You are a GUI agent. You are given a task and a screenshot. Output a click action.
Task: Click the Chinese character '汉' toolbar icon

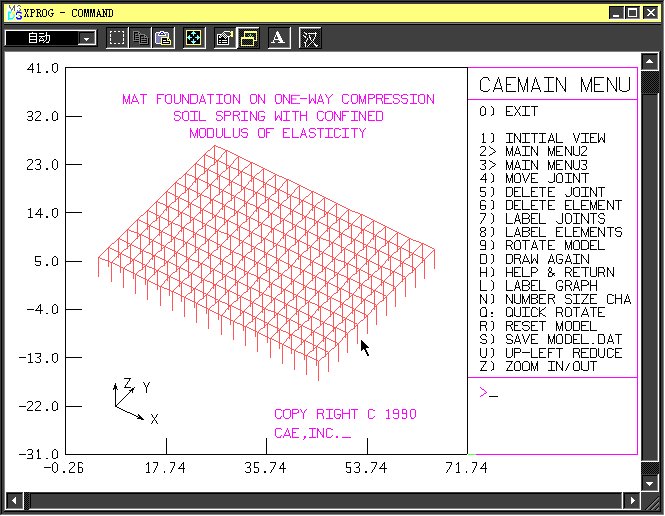pyautogui.click(x=310, y=38)
